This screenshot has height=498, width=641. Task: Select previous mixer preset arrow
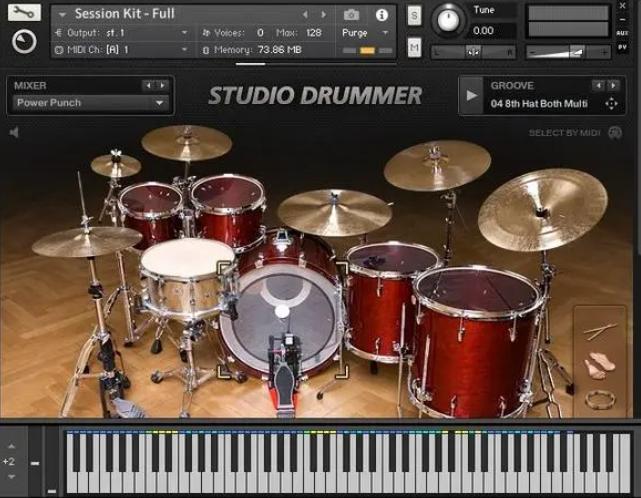click(148, 85)
